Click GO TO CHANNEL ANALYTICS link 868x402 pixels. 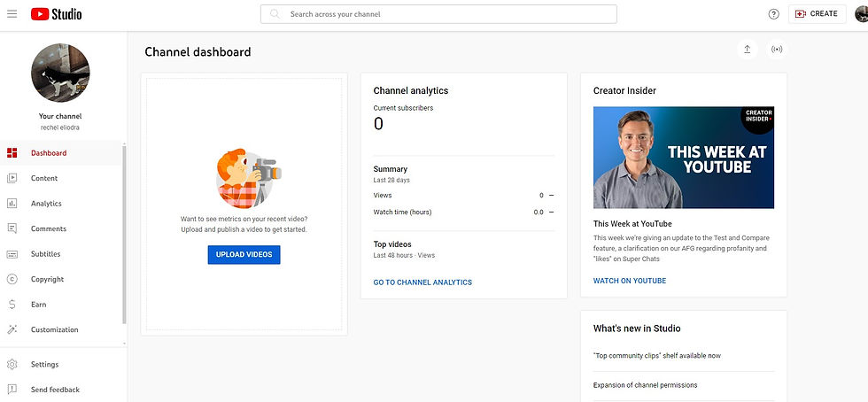click(x=422, y=282)
